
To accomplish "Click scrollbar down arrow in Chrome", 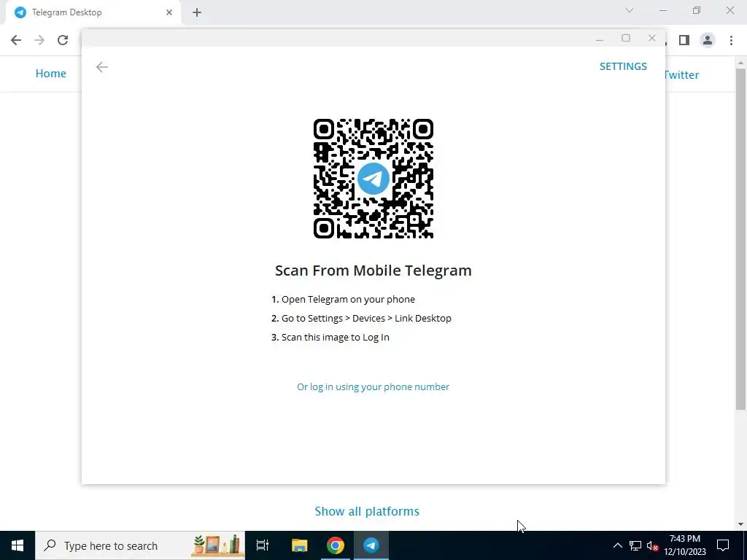I will tap(740, 524).
